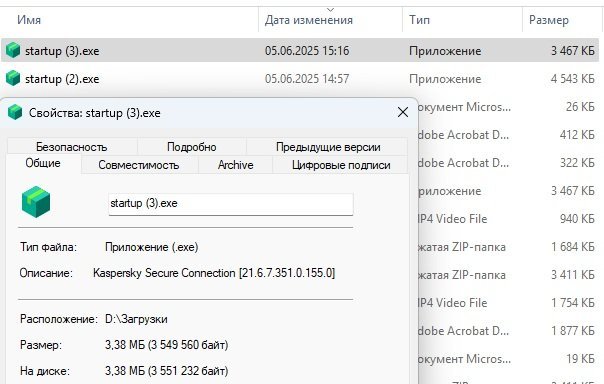This screenshot has width=604, height=384.
Task: Switch to the Безопасность tab
Action: pyautogui.click(x=72, y=147)
